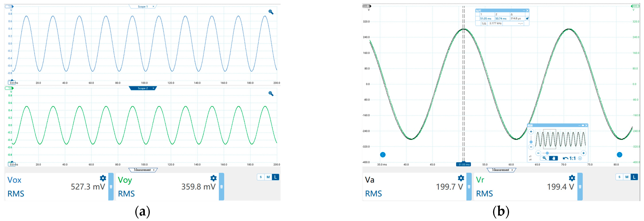Select the hand pan mode in zoom panel
Screen dimensions: 644x221
coord(554,158)
